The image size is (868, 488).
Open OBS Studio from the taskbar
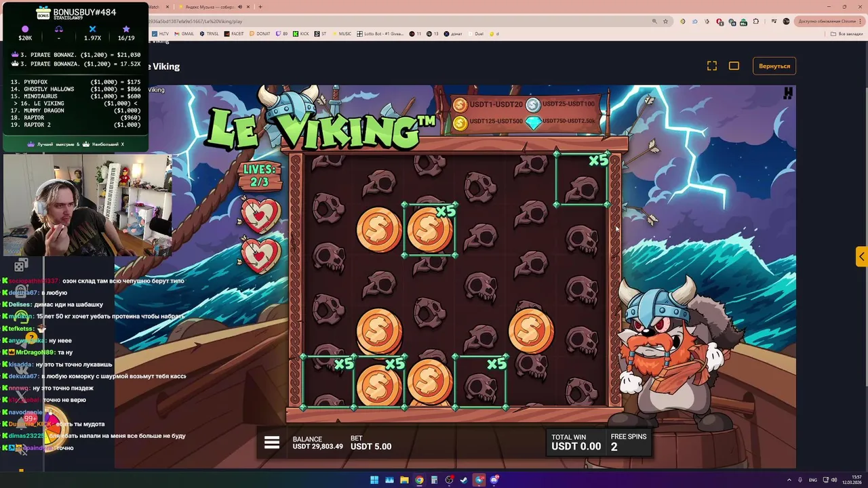(449, 480)
